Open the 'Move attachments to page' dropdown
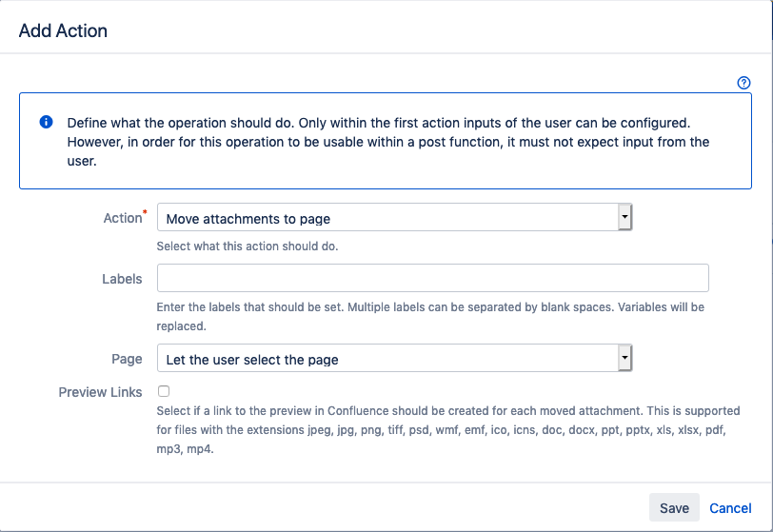Viewport: 773px width, 532px height. [388, 219]
